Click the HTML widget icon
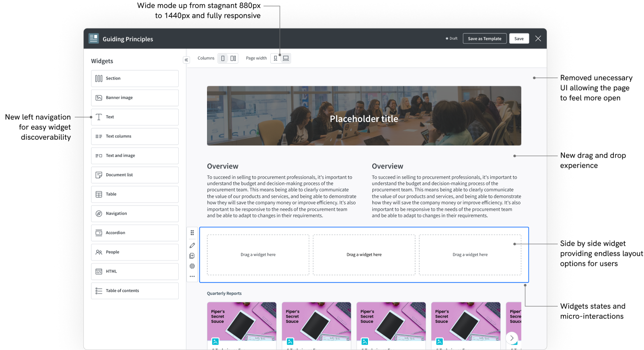 [x=99, y=271]
